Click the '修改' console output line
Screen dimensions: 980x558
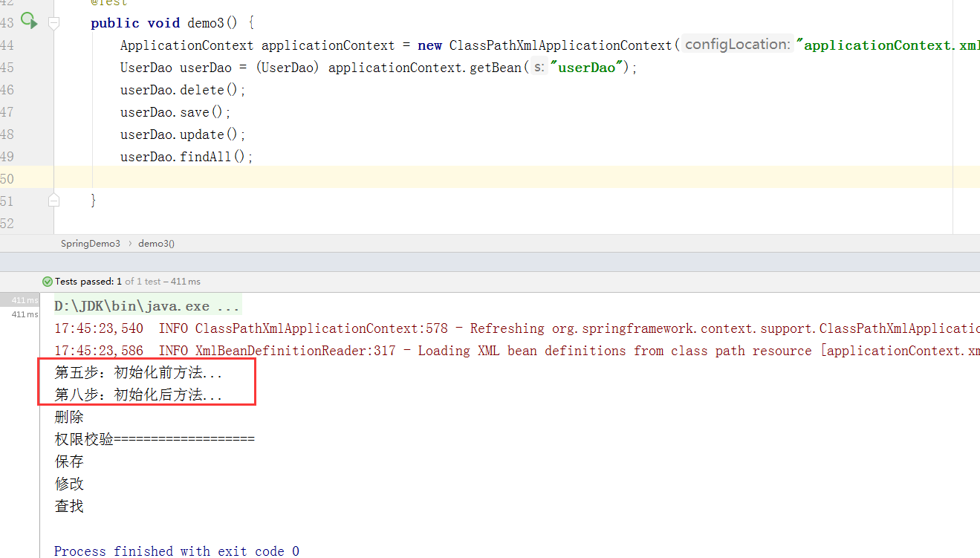pos(69,484)
